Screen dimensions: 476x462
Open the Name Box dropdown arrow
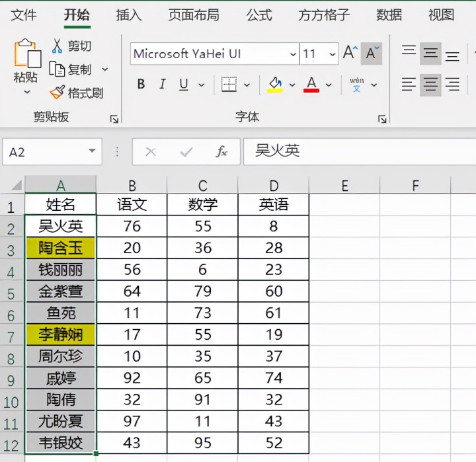[x=92, y=151]
